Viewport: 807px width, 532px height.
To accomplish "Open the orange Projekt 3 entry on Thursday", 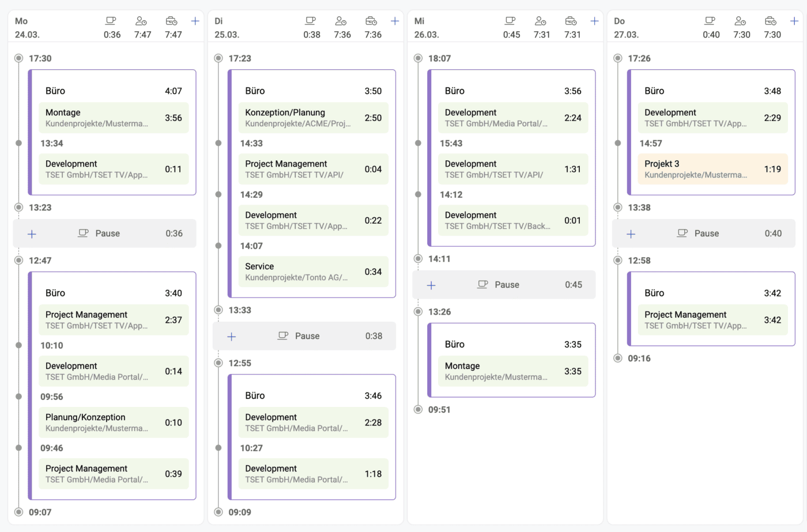I will tap(712, 169).
